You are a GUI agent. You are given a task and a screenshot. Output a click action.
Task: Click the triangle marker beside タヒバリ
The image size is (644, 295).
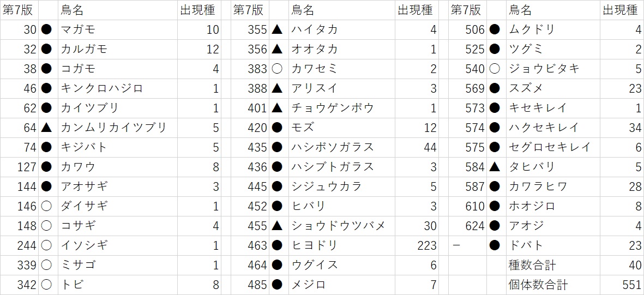495,167
